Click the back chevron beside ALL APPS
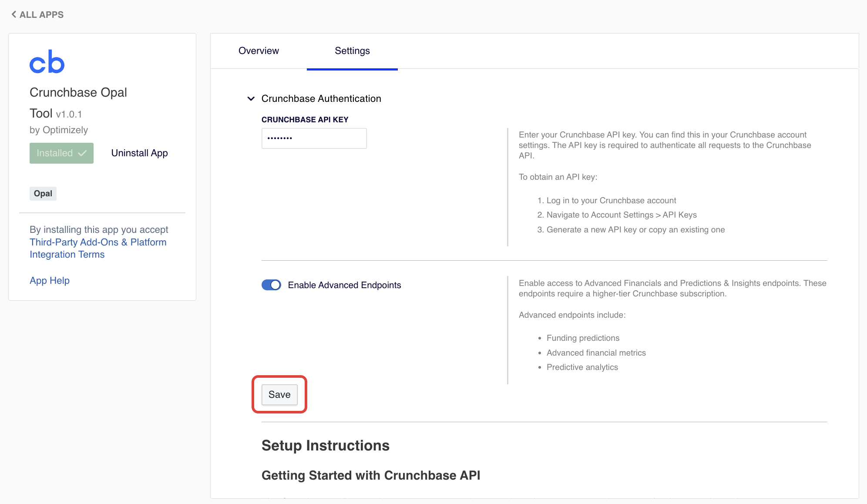Screen dimensions: 867x504 [x=13, y=14]
